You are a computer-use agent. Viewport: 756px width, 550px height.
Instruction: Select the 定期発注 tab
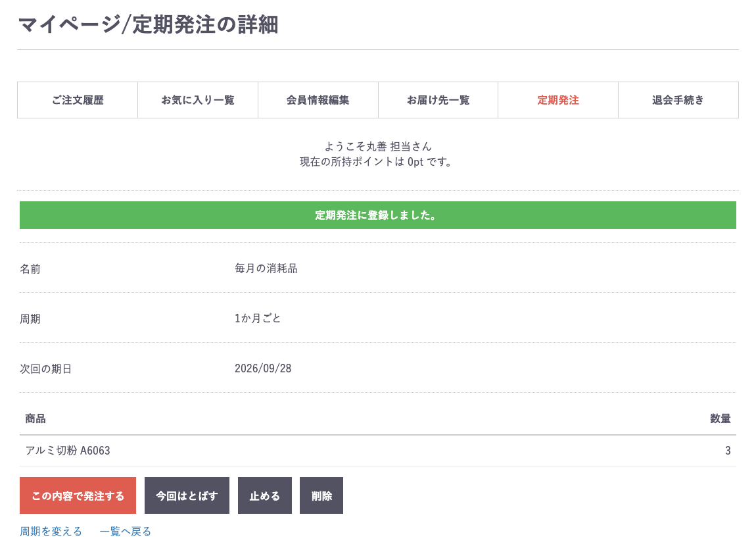click(558, 100)
